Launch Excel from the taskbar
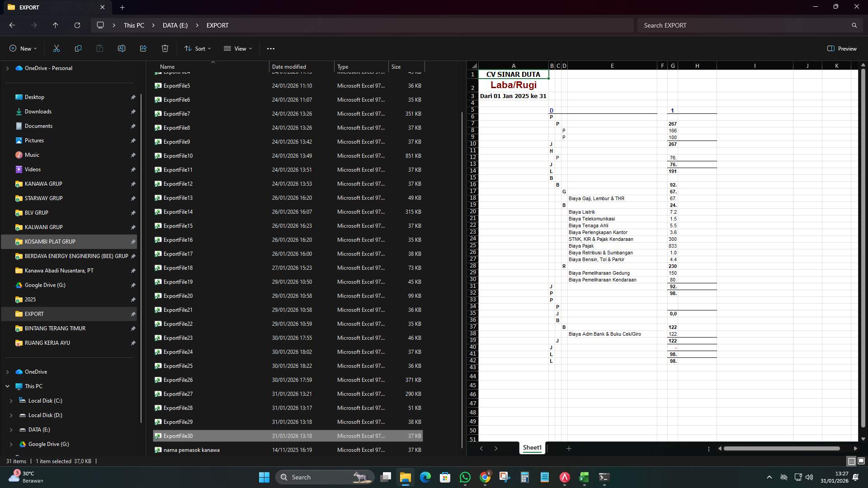The height and width of the screenshot is (488, 868). pyautogui.click(x=584, y=477)
